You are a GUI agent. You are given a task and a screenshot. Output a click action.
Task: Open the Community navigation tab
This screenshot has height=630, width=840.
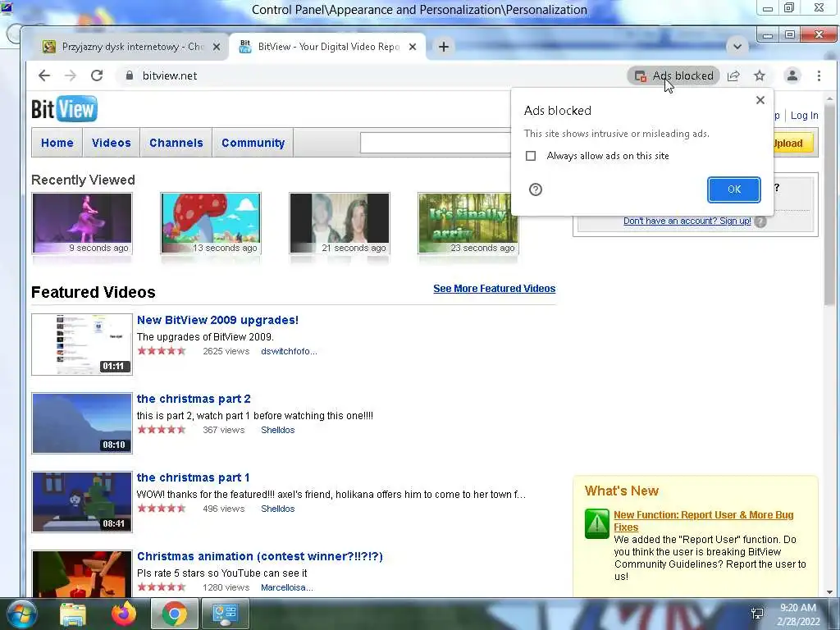253,143
